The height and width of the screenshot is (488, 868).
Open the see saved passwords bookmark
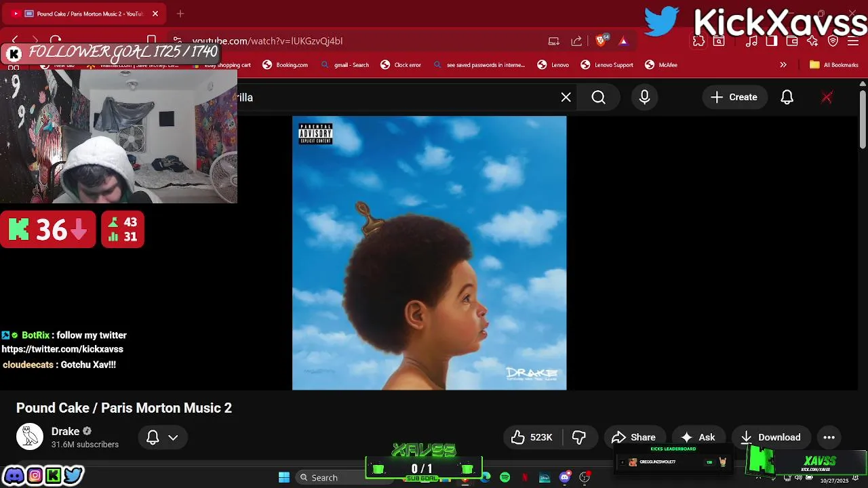coord(479,65)
